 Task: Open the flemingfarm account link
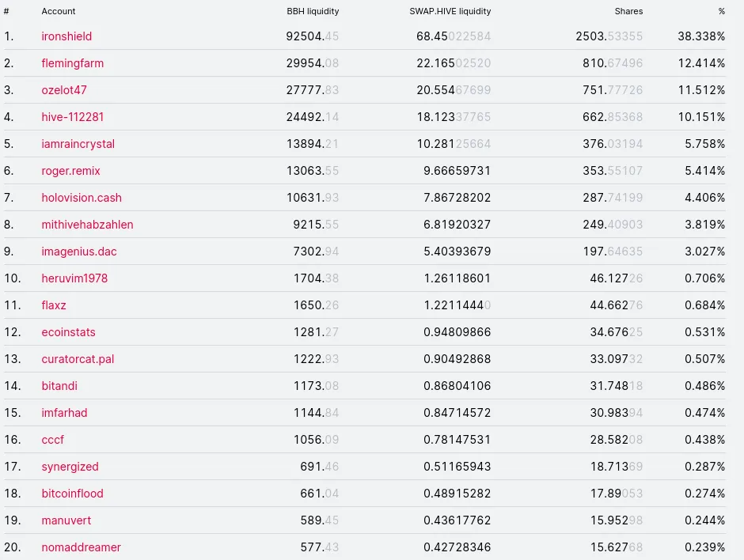pyautogui.click(x=72, y=63)
